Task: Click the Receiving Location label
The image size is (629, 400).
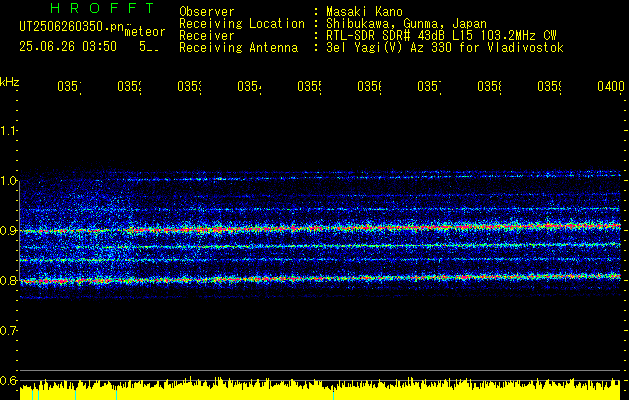Action: (242, 24)
